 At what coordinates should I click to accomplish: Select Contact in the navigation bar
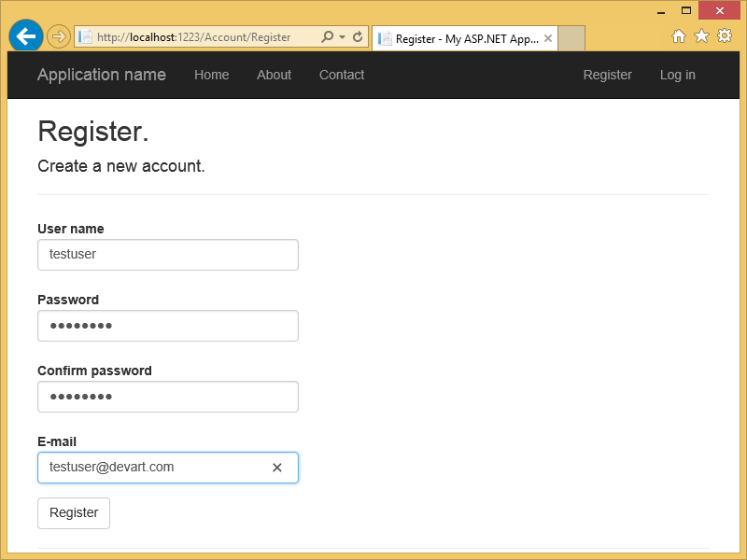point(342,75)
